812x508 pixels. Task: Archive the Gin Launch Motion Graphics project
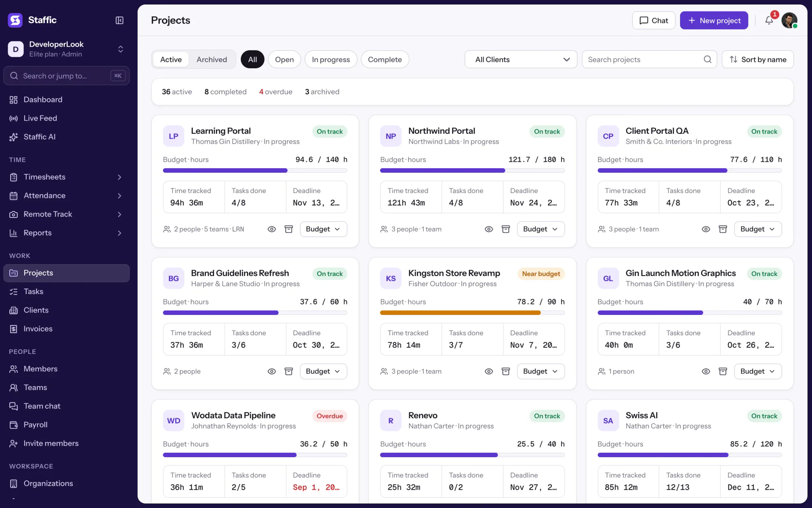coord(723,371)
